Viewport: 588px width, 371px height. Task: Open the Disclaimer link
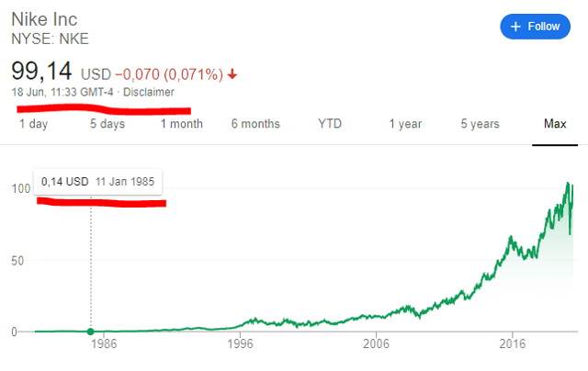(149, 92)
